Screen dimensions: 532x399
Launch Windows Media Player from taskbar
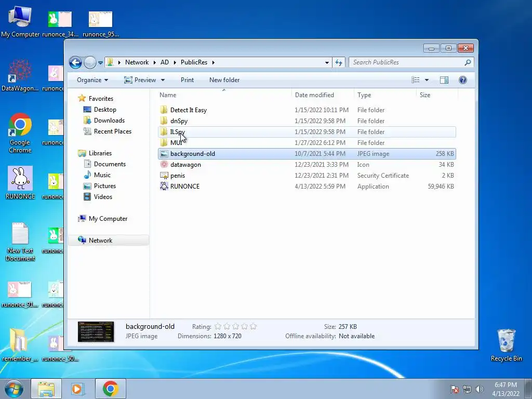point(78,389)
